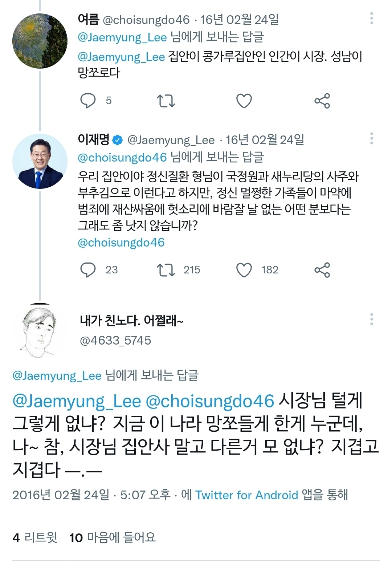Retweet the tweet from @choisungdo46
392x565 pixels.
[166, 101]
